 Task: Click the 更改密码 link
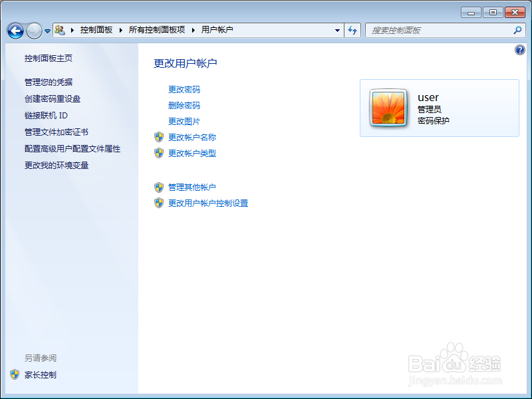click(184, 90)
